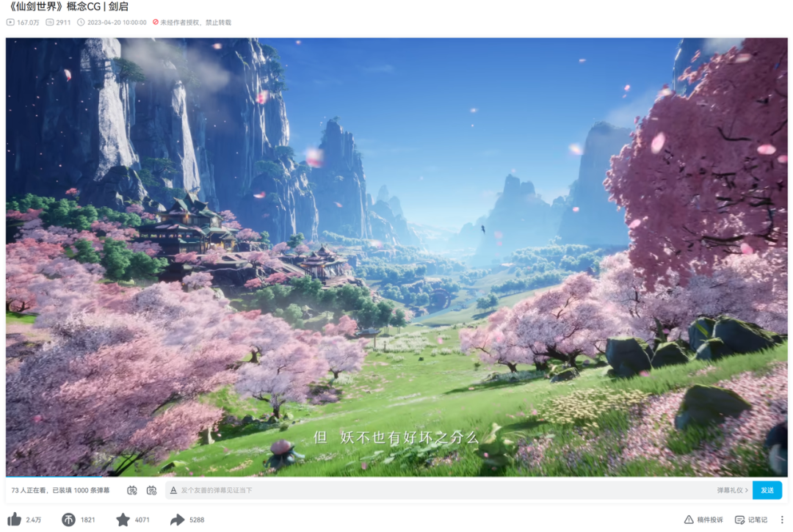Open the danmaku text style 'A' icon
The height and width of the screenshot is (532, 793).
click(x=173, y=490)
